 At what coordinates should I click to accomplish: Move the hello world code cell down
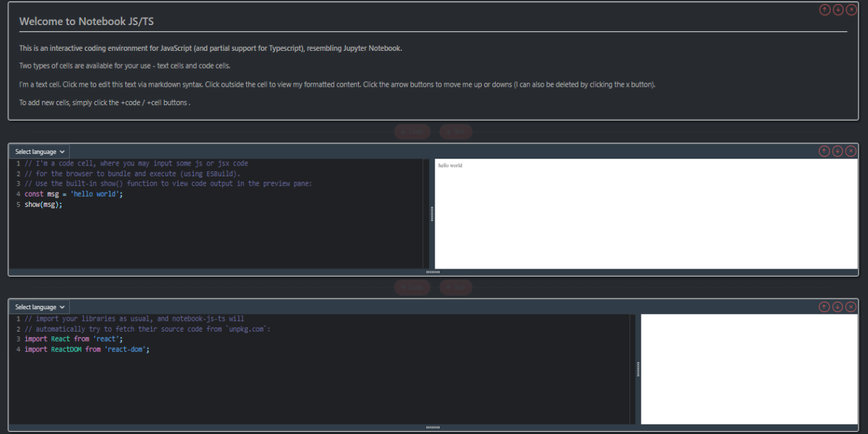coord(838,151)
